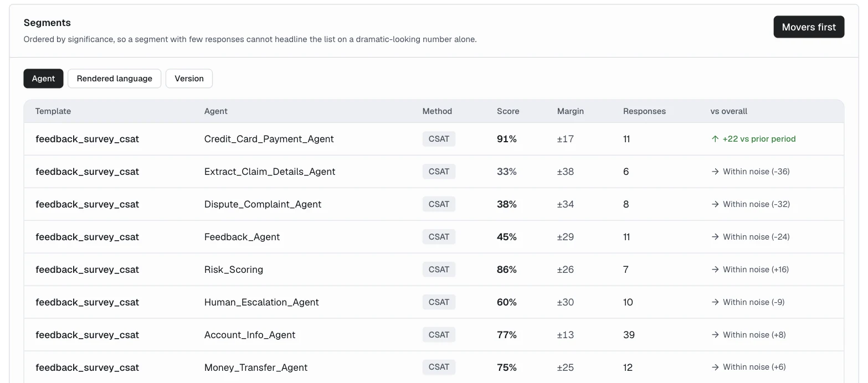Click the Within noise (+16) status text
The image size is (868, 383).
[756, 270]
